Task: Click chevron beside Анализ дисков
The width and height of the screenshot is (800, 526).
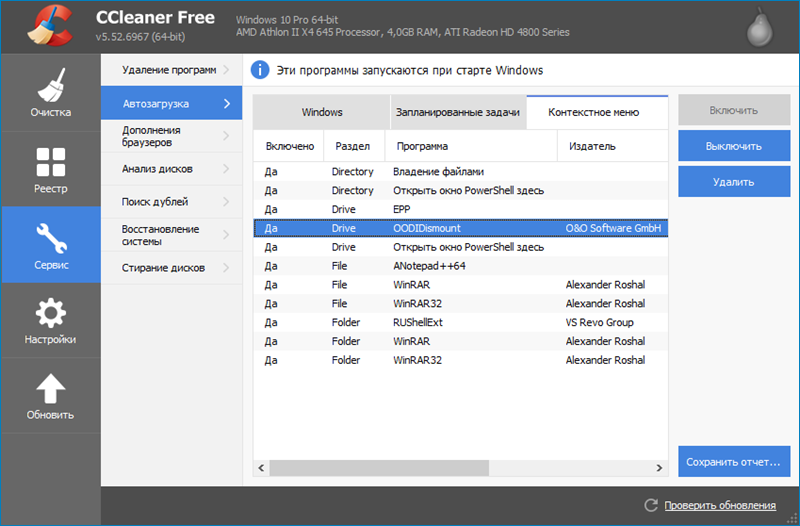Action: pos(227,169)
